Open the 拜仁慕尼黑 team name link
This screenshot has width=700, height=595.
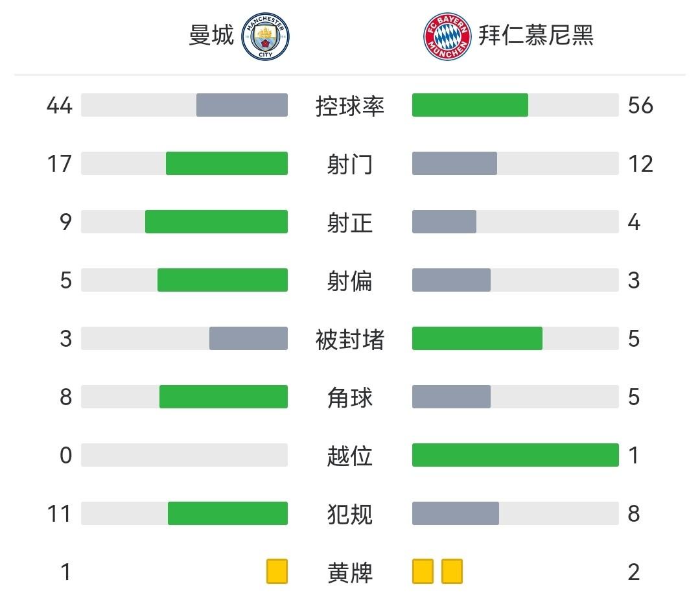click(x=536, y=35)
